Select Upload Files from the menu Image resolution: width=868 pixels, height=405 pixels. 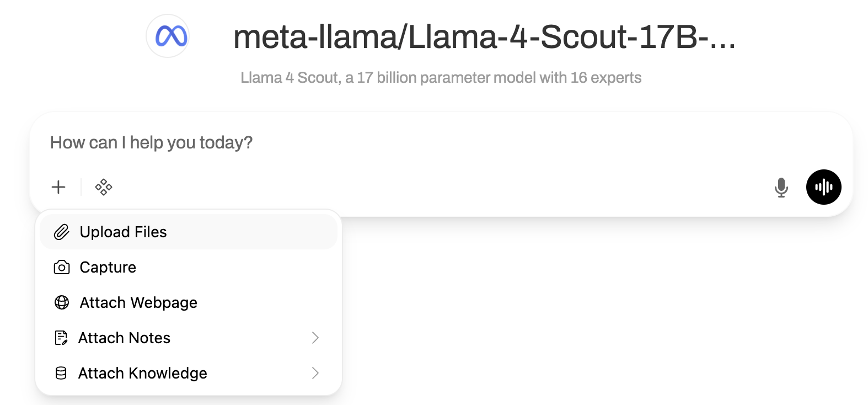[124, 232]
